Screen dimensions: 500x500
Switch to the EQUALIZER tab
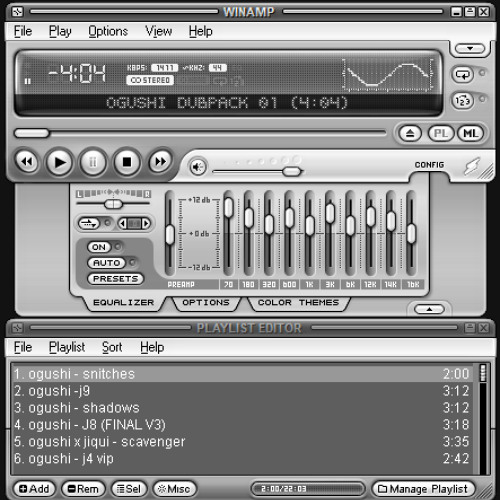point(124,303)
